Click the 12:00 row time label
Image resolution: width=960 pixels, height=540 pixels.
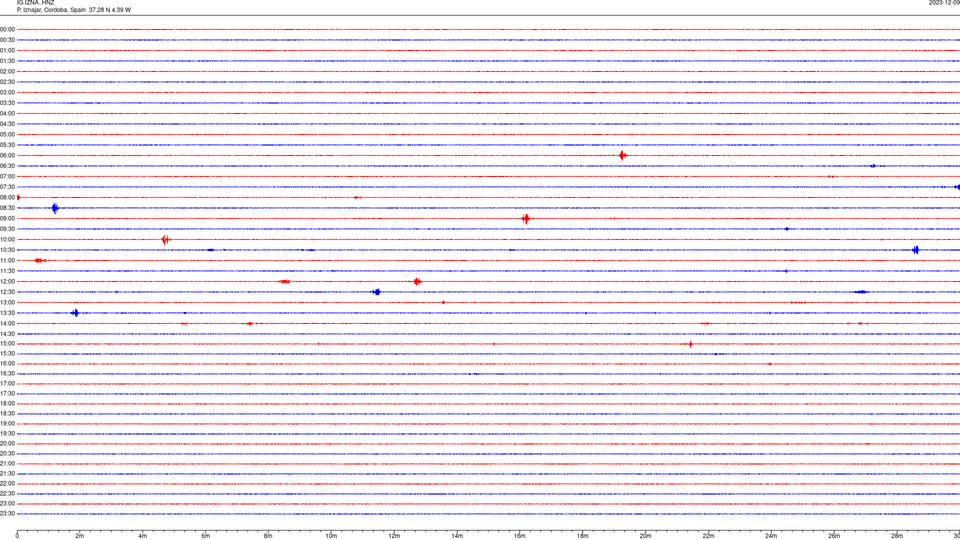coord(7,282)
